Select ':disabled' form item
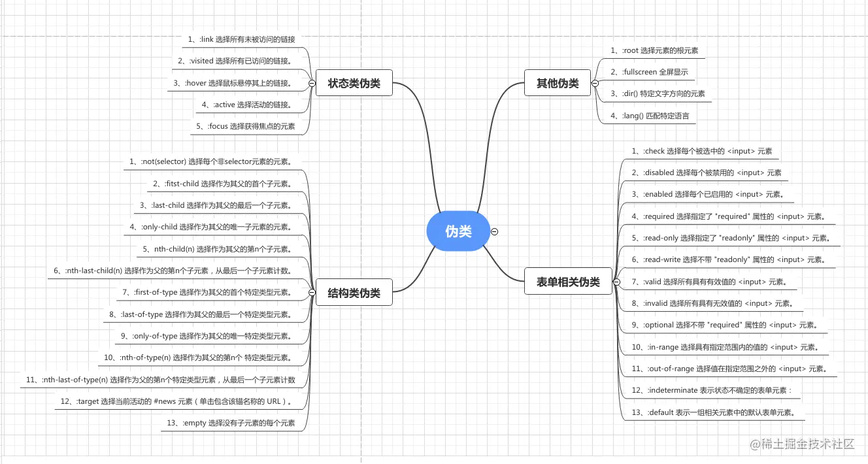Viewport: 868px width, 464px height. click(707, 173)
